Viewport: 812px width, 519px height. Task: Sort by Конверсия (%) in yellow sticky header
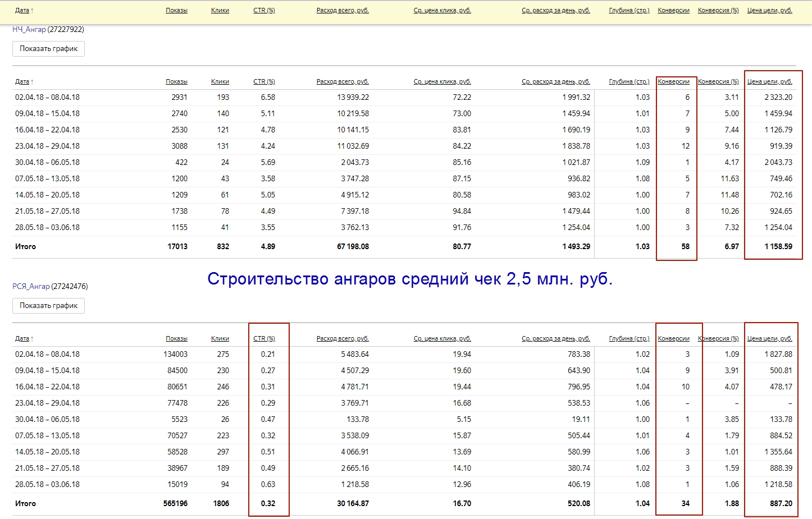[718, 10]
